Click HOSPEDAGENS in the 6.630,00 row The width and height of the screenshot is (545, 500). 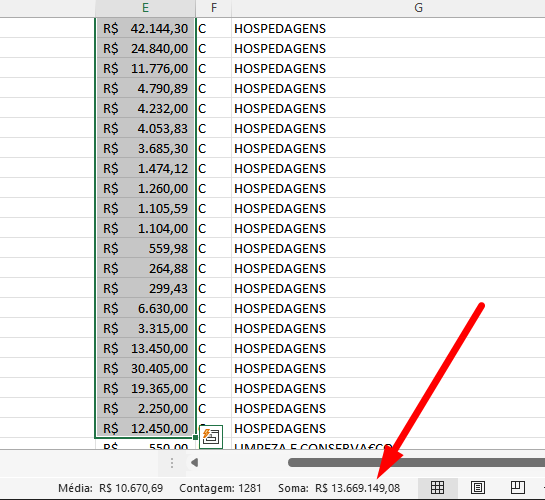pos(280,308)
